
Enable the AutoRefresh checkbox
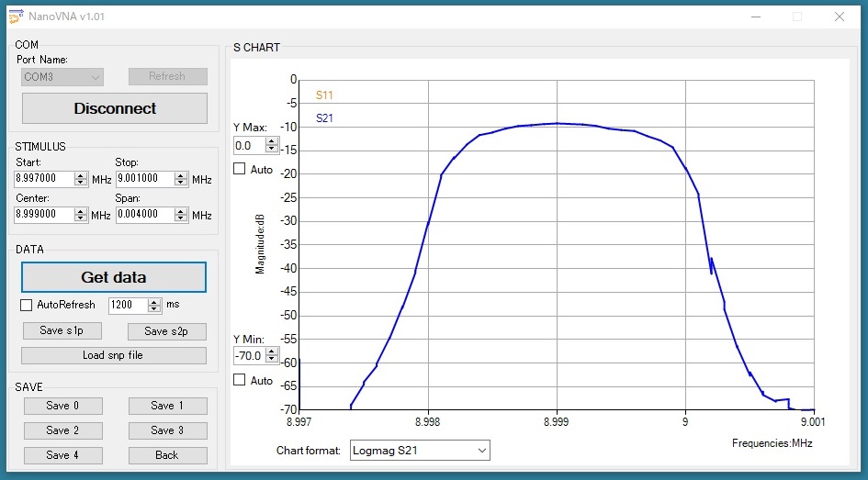27,305
